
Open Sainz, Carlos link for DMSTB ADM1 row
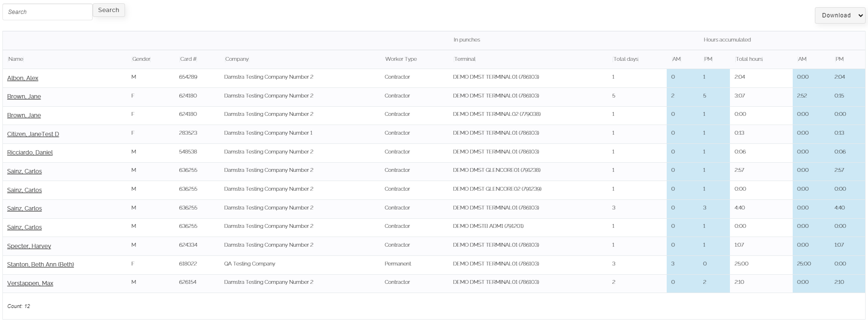tap(25, 227)
